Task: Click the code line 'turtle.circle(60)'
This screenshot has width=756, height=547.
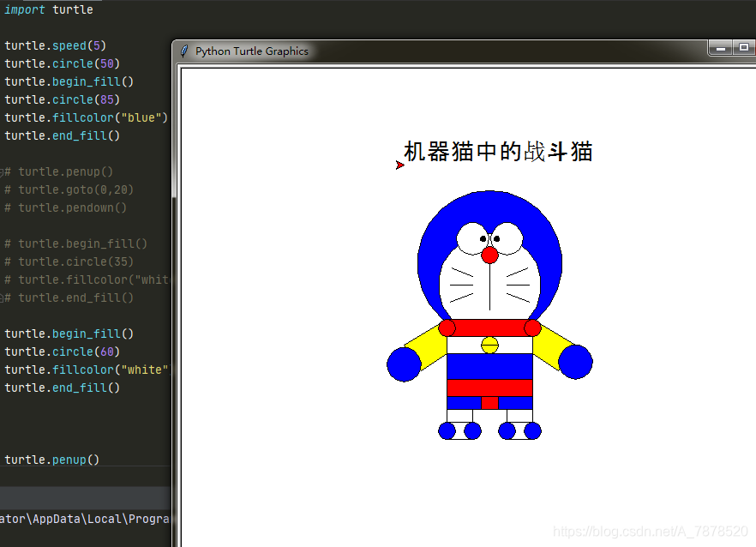Action: coord(62,352)
